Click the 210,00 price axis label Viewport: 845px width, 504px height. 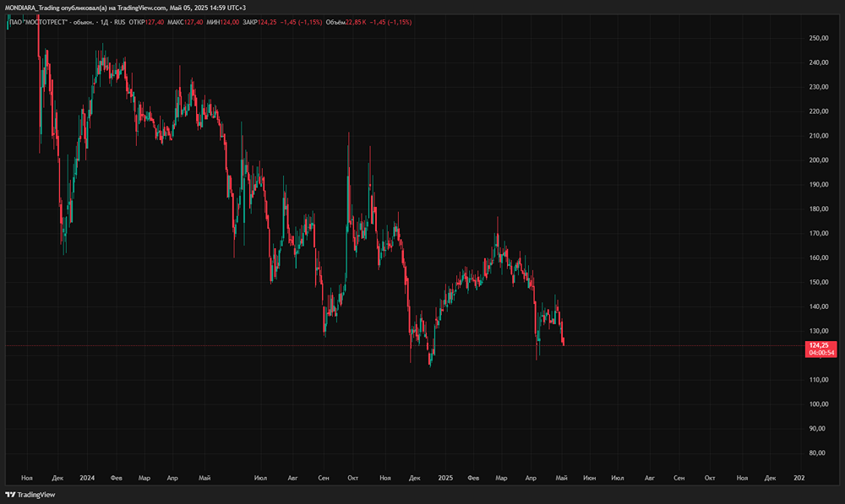tap(819, 136)
